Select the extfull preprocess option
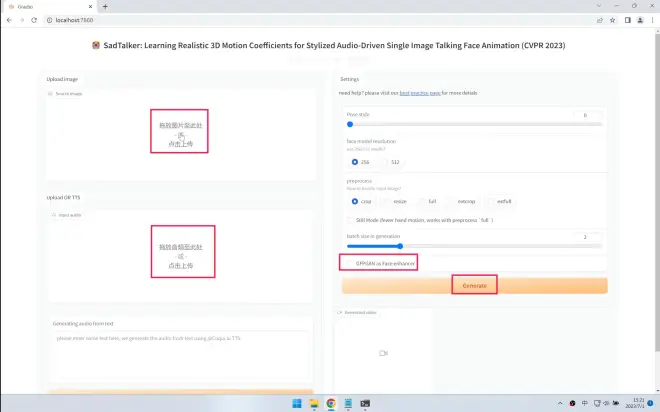The height and width of the screenshot is (412, 660). point(490,202)
